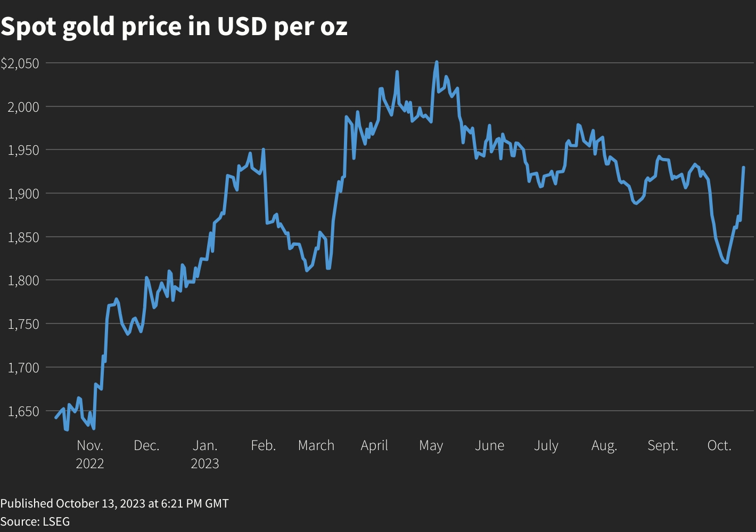The width and height of the screenshot is (756, 532).
Task: Select the May x-axis label
Action: pyautogui.click(x=431, y=446)
